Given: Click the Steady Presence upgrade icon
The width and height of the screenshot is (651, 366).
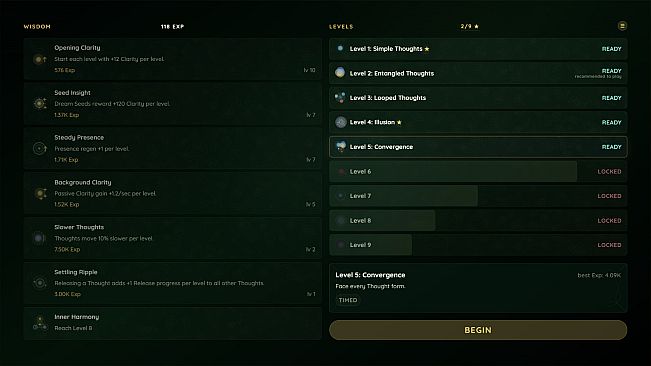Looking at the screenshot, I should pos(40,148).
